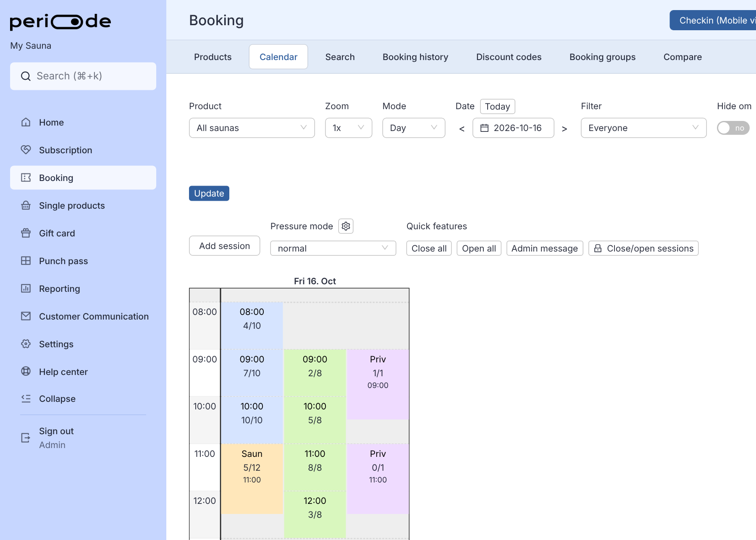Click the Search (⌘+k) input field
The image size is (756, 540).
[83, 76]
